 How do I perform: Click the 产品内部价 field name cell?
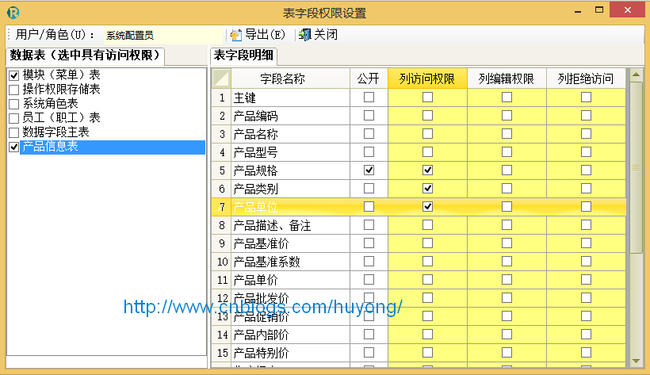coord(290,335)
